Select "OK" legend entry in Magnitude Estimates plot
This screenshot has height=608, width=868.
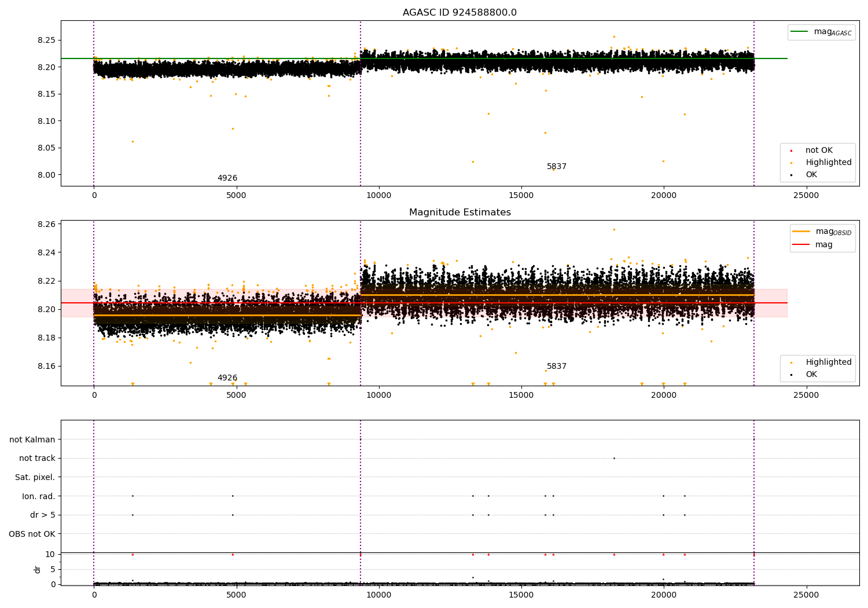tap(811, 375)
